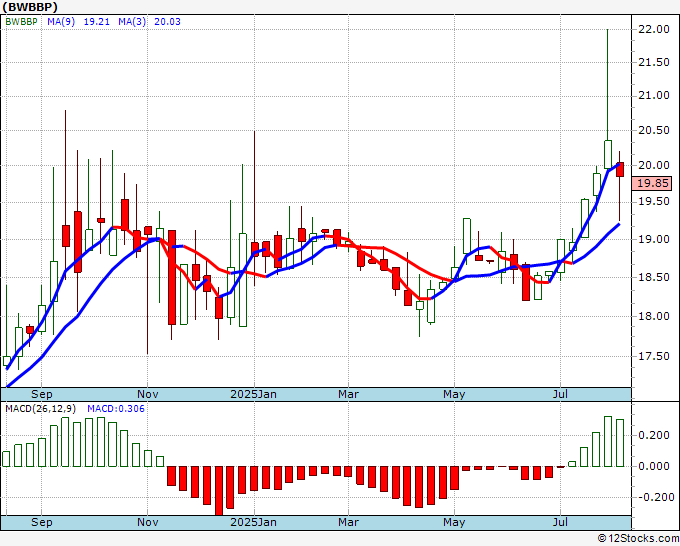The height and width of the screenshot is (546, 680).
Task: Click the 21.00 price axis label
Action: coord(654,96)
